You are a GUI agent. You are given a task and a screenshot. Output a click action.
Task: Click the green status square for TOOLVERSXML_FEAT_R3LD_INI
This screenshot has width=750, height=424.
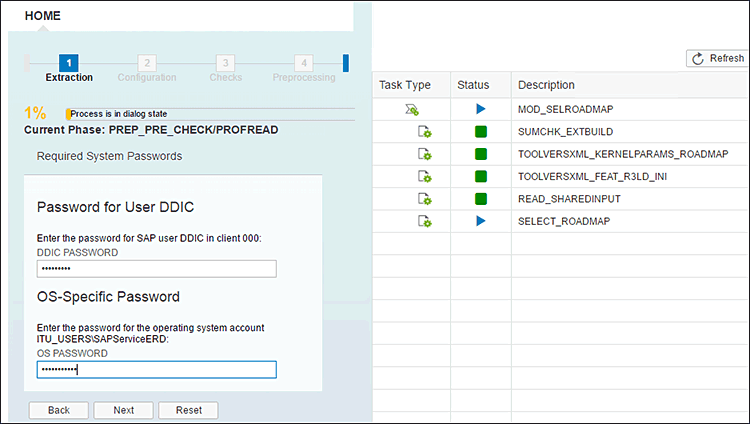[481, 176]
